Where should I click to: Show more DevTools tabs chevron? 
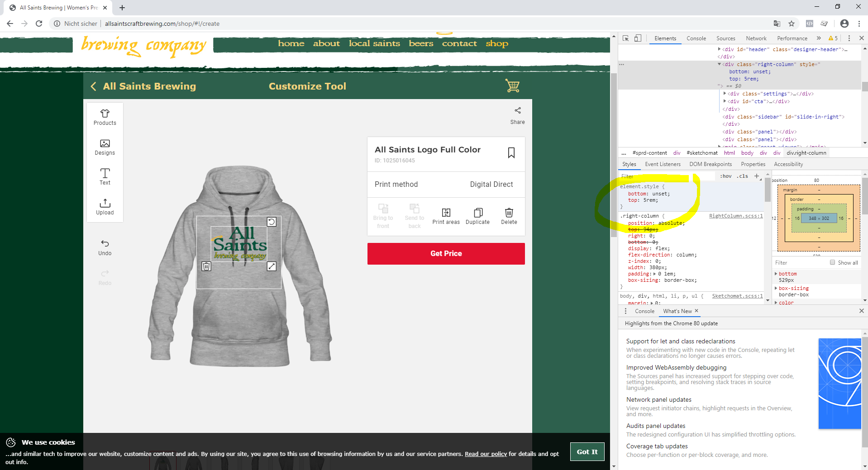(x=818, y=38)
